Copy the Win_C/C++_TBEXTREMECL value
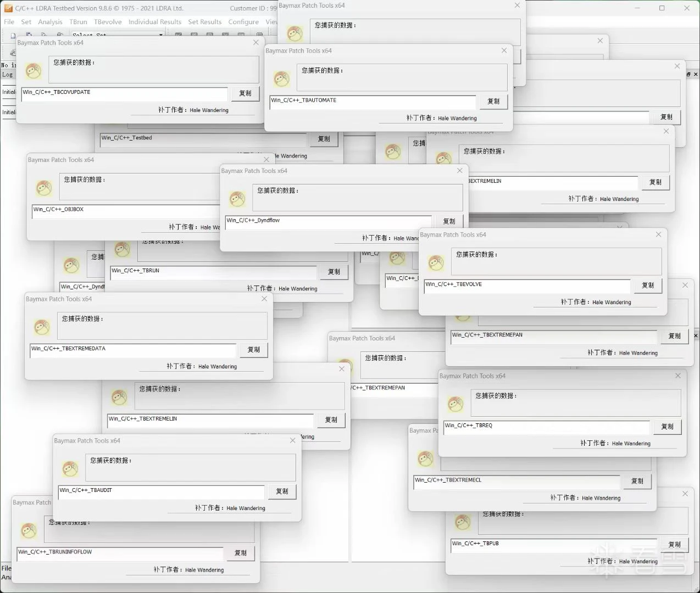Viewport: 700px width, 593px height. pos(637,481)
